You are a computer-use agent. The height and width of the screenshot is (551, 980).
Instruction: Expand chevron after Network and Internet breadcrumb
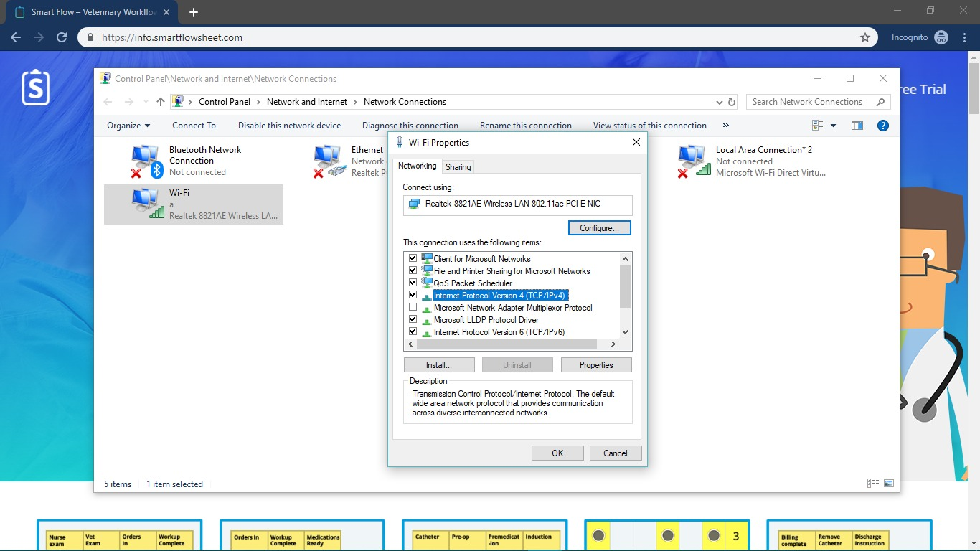click(356, 102)
